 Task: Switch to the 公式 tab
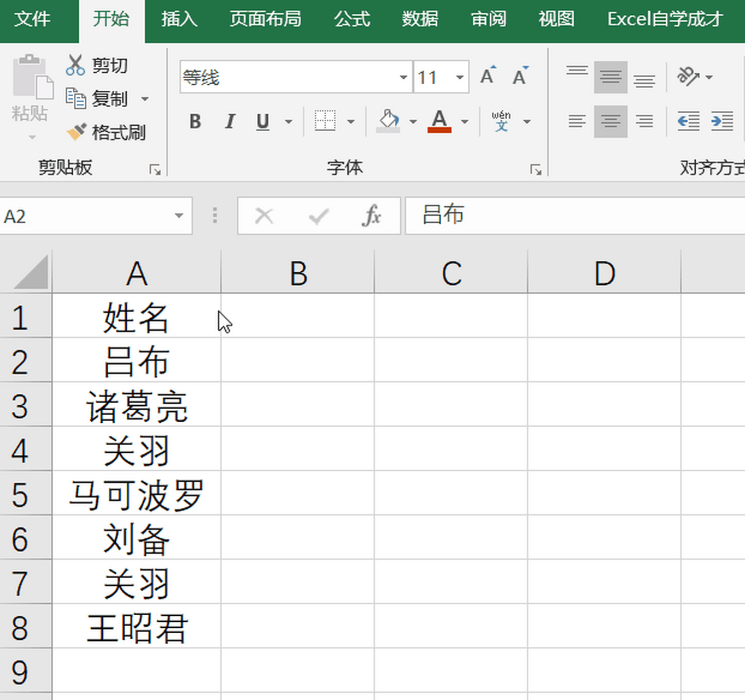352,19
